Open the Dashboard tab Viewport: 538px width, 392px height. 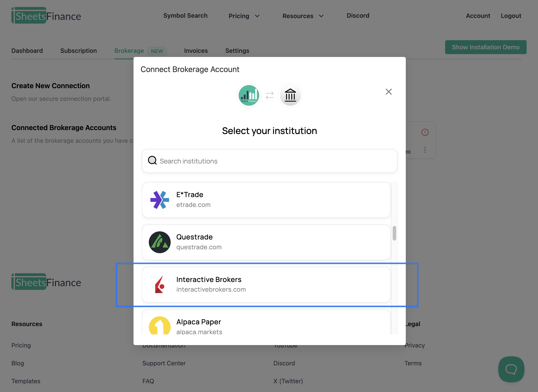pos(27,51)
